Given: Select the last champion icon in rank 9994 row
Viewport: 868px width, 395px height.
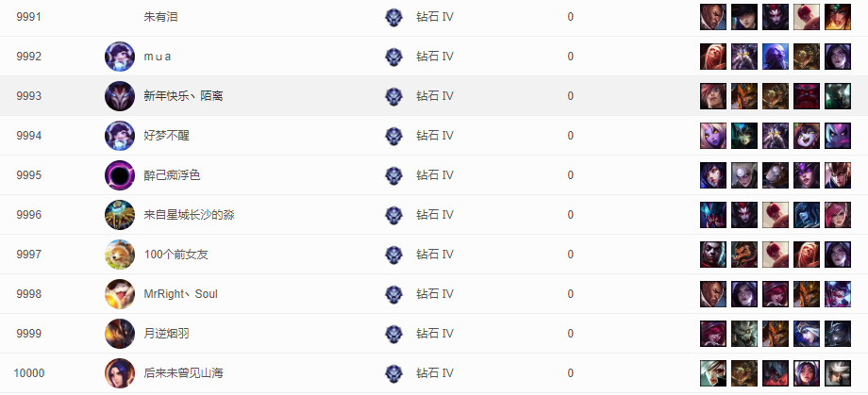Looking at the screenshot, I should pos(838,136).
